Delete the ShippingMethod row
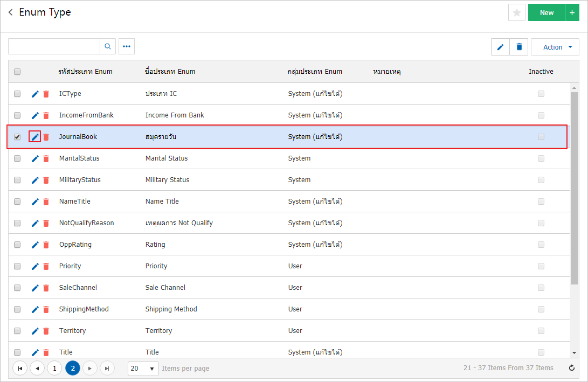The width and height of the screenshot is (588, 382). [x=46, y=309]
